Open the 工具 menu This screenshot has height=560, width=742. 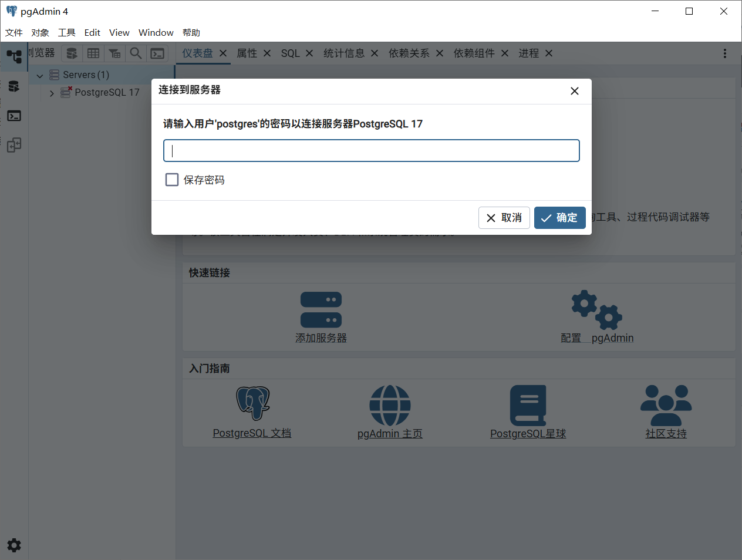click(x=67, y=33)
